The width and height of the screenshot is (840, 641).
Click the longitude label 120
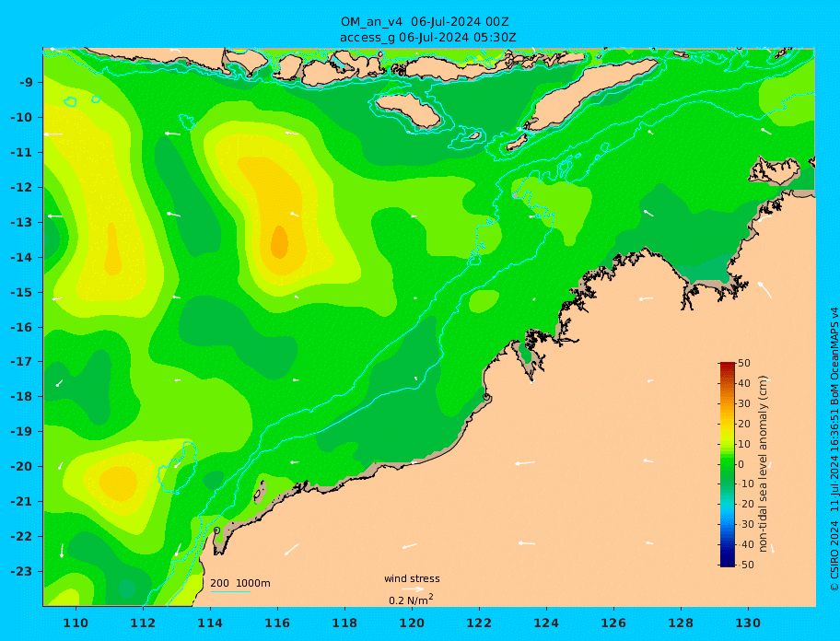(412, 623)
